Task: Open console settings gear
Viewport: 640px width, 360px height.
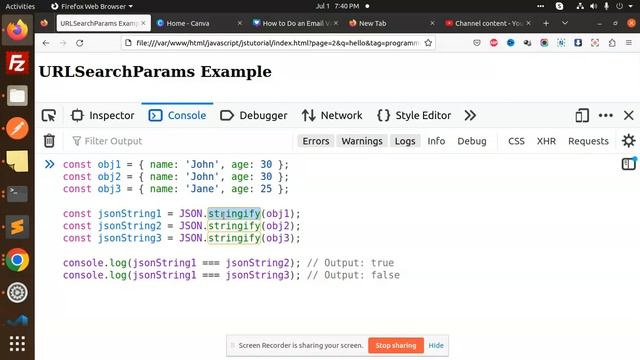Action: 629,141
